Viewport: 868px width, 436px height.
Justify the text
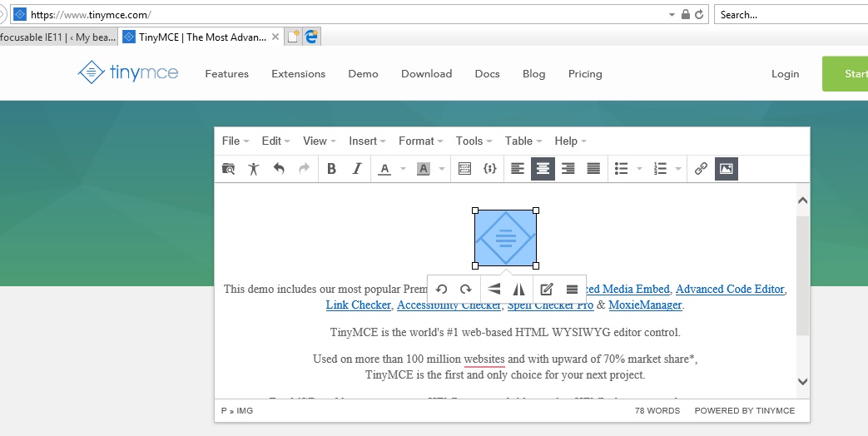pyautogui.click(x=593, y=169)
